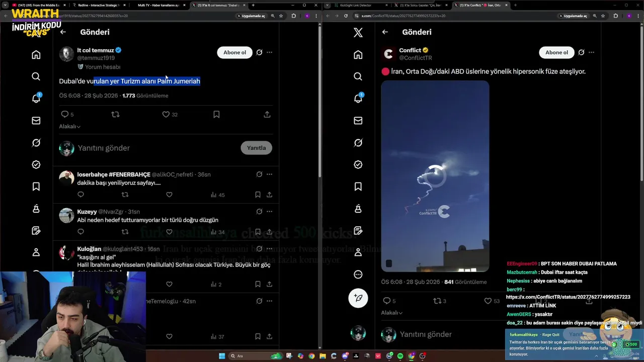644x362 pixels.
Task: Open More circle menu in right sidebar
Action: 358,275
